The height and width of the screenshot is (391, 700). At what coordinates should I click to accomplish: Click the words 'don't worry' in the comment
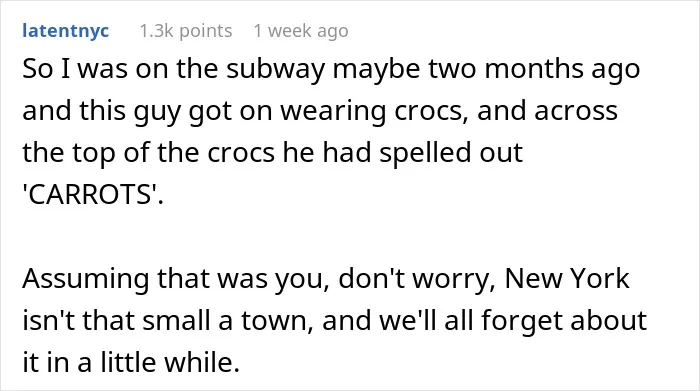tap(416, 279)
